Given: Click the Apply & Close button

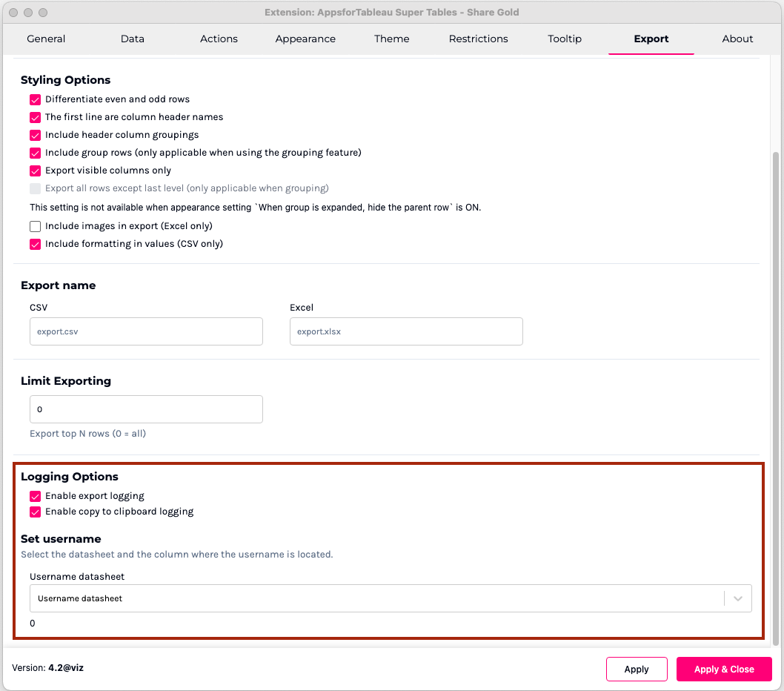Looking at the screenshot, I should pyautogui.click(x=724, y=669).
